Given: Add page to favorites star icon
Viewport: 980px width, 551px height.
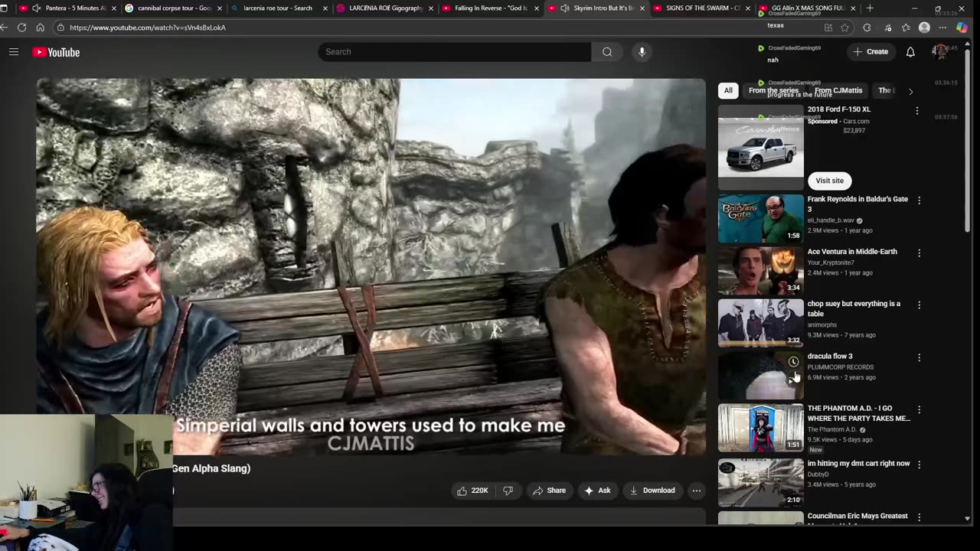Looking at the screenshot, I should [x=844, y=28].
